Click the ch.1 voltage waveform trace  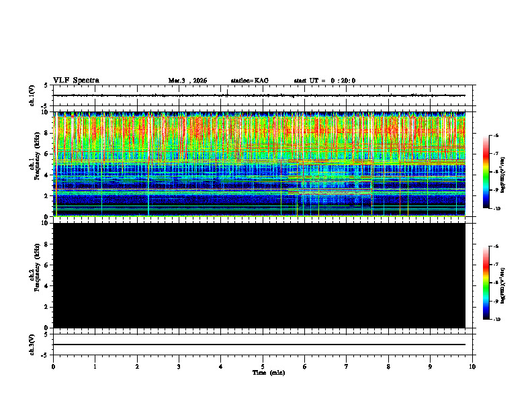259,95
